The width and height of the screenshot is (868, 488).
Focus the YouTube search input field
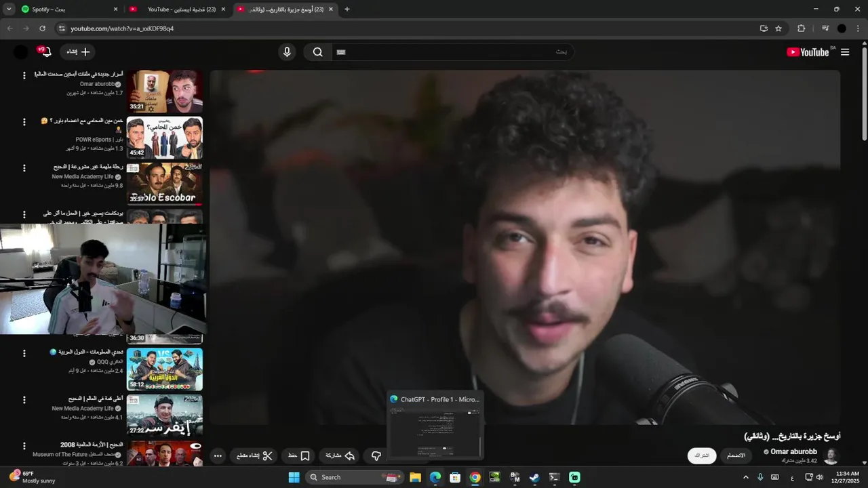pos(452,52)
